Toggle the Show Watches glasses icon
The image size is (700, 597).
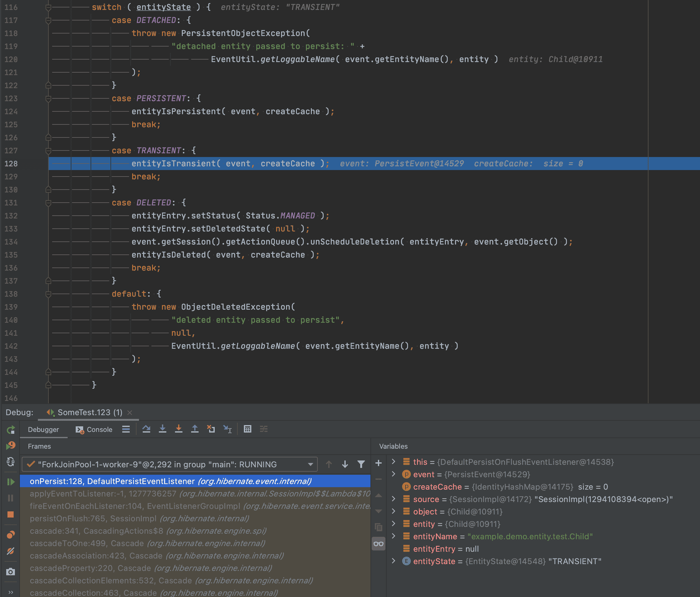(x=379, y=544)
